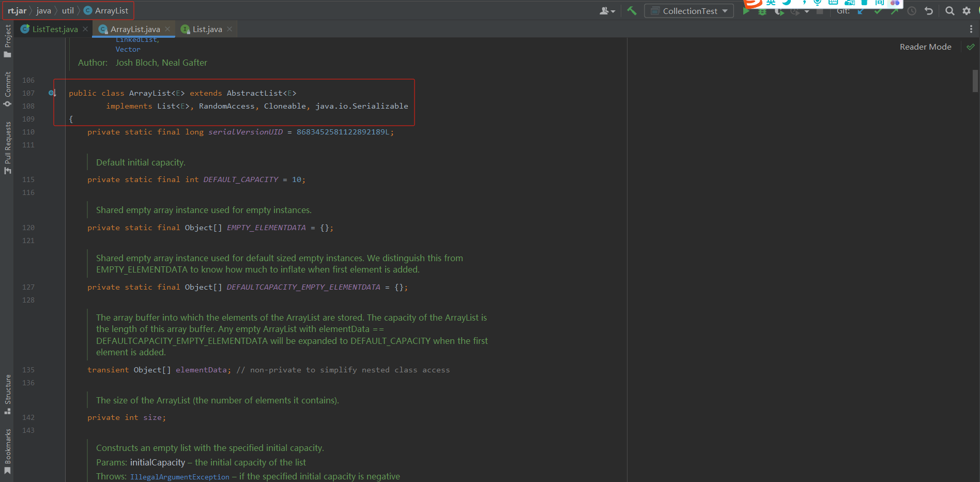Open the editor tabs three-dots menu

971,29
